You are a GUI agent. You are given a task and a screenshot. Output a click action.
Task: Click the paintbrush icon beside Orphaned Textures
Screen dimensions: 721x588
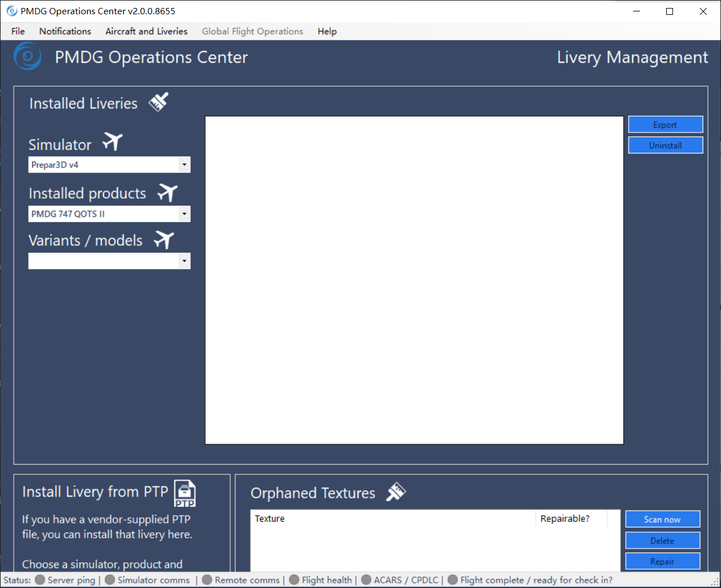[396, 492]
